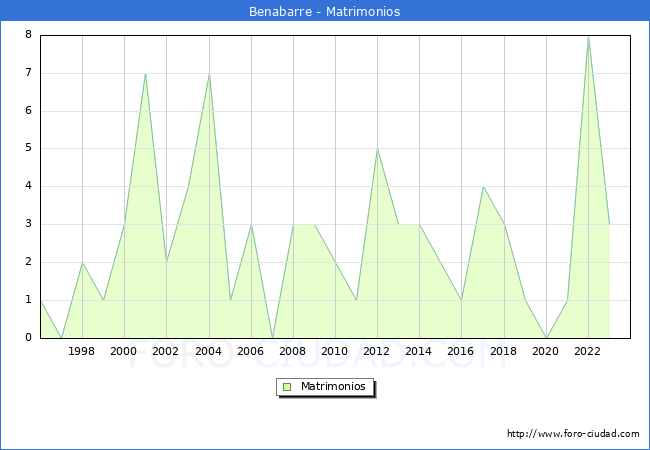Select the 2008 x-axis label
The width and height of the screenshot is (650, 450).
[293, 351]
